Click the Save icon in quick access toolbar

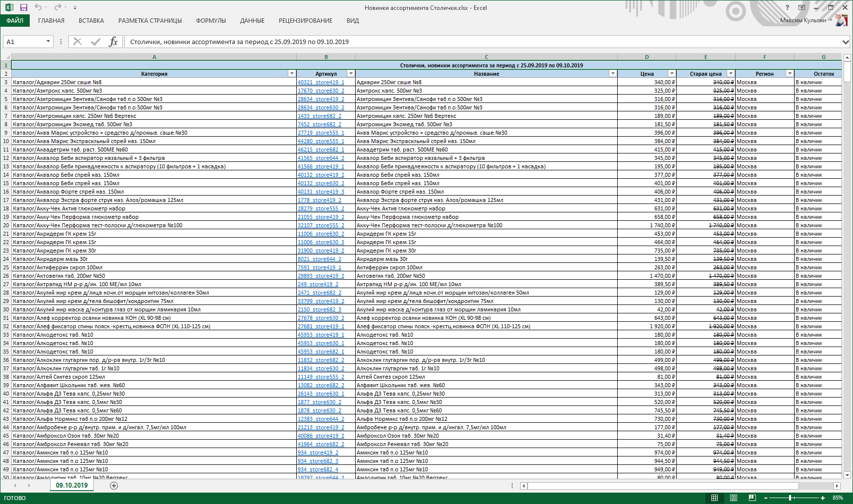(x=23, y=7)
